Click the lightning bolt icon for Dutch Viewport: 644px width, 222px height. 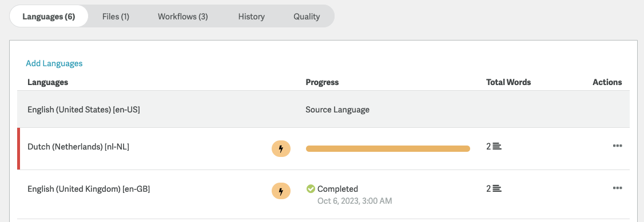pyautogui.click(x=281, y=149)
